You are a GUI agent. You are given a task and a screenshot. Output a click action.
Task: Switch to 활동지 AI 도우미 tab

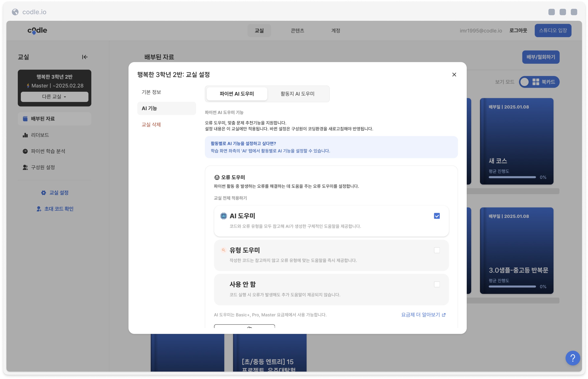click(297, 94)
